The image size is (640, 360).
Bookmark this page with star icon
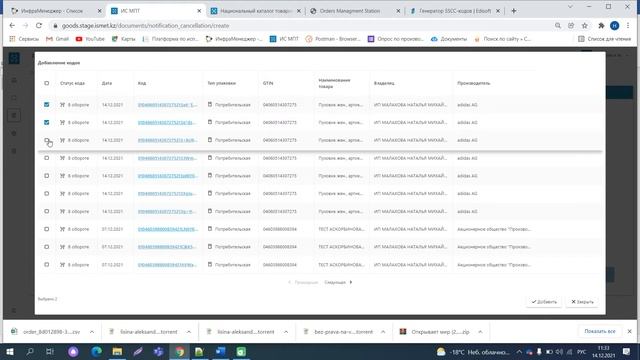point(584,26)
